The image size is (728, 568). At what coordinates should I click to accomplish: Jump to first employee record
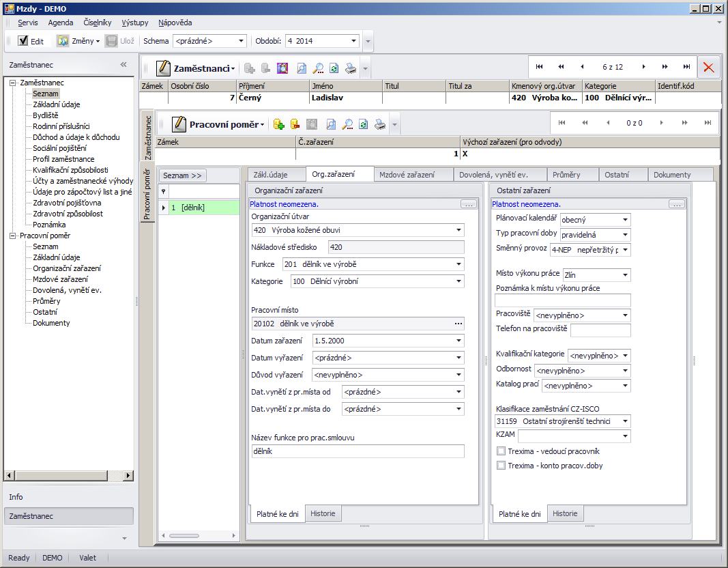click(x=539, y=67)
